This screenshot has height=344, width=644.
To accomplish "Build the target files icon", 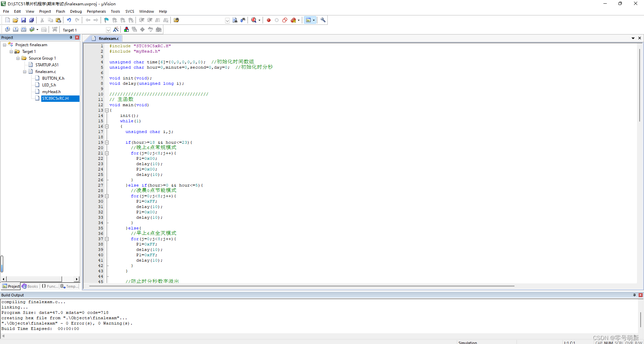I will [15, 29].
